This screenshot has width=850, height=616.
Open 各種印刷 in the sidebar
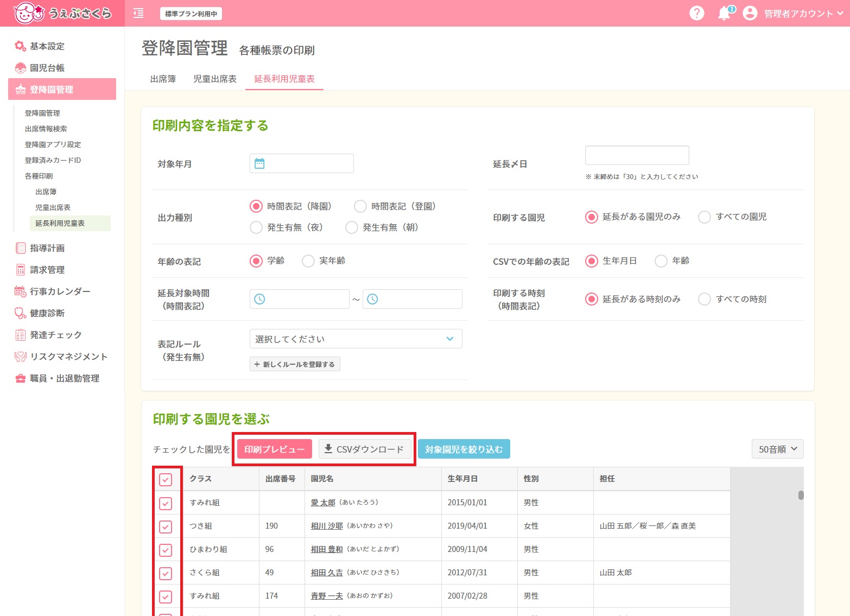pos(39,176)
